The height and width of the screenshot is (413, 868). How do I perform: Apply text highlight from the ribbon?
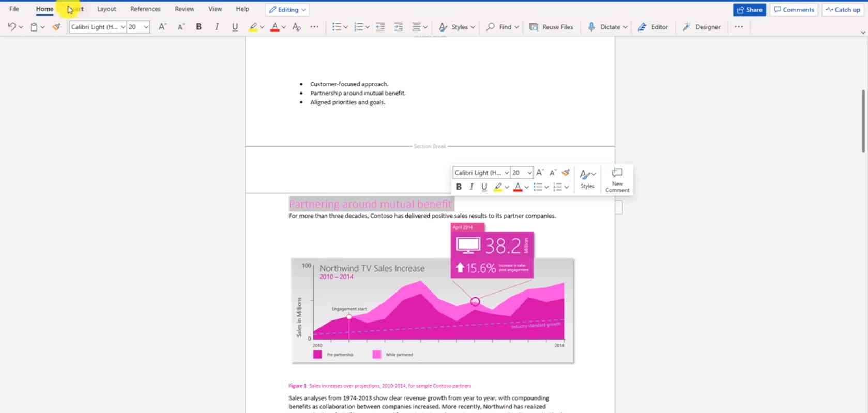[x=253, y=27]
